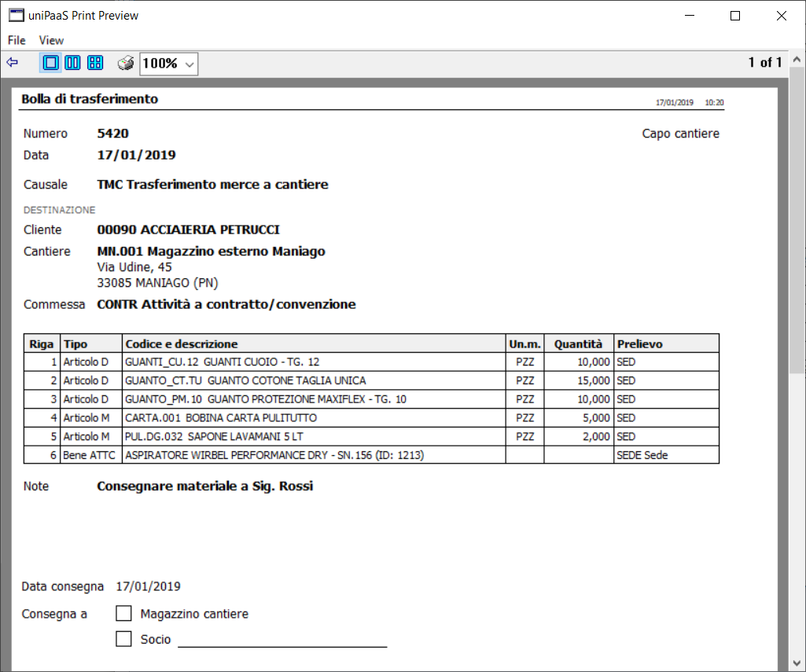Switch to two-page view icon
The width and height of the screenshot is (806, 672).
(72, 63)
